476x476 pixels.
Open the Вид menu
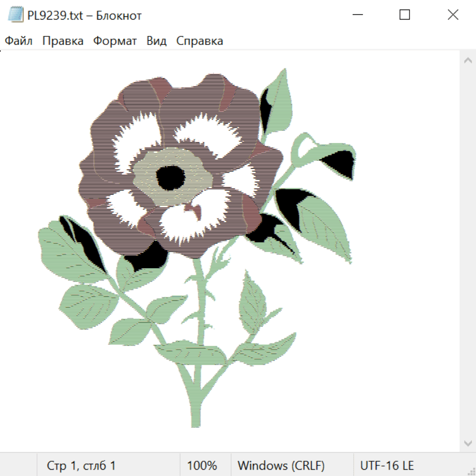[157, 41]
